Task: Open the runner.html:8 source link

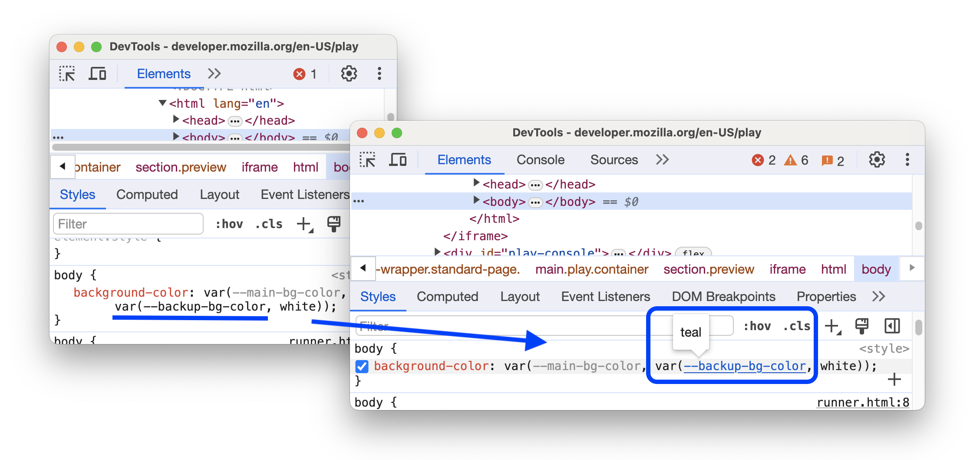Action: point(862,403)
